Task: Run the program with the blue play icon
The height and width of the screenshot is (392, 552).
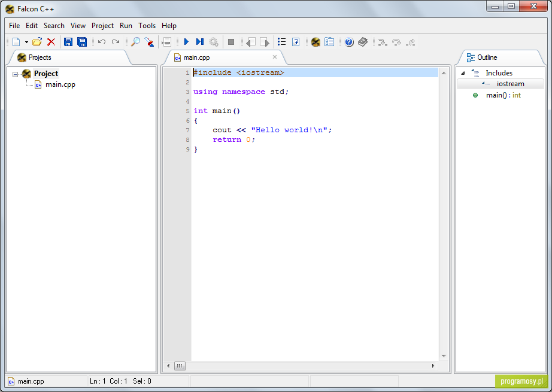Action: click(x=186, y=42)
